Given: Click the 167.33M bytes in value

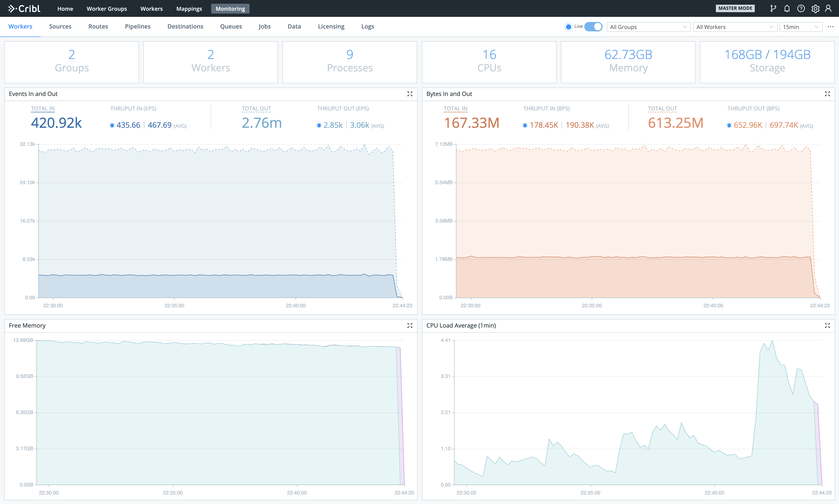Looking at the screenshot, I should point(471,123).
